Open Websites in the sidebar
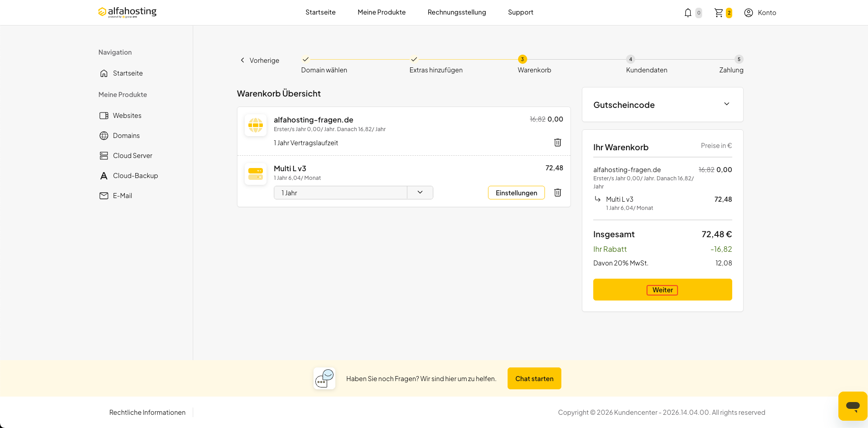Viewport: 868px width, 428px height. 127,116
